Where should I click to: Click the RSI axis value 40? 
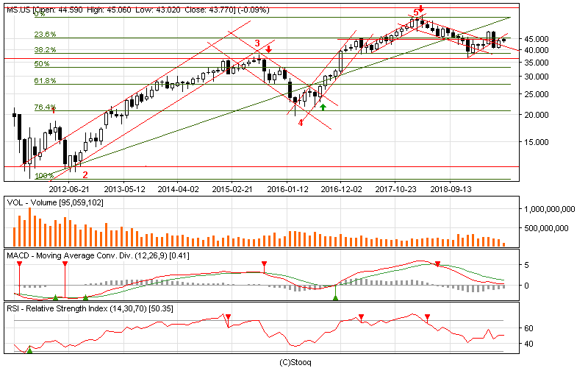pyautogui.click(x=528, y=344)
